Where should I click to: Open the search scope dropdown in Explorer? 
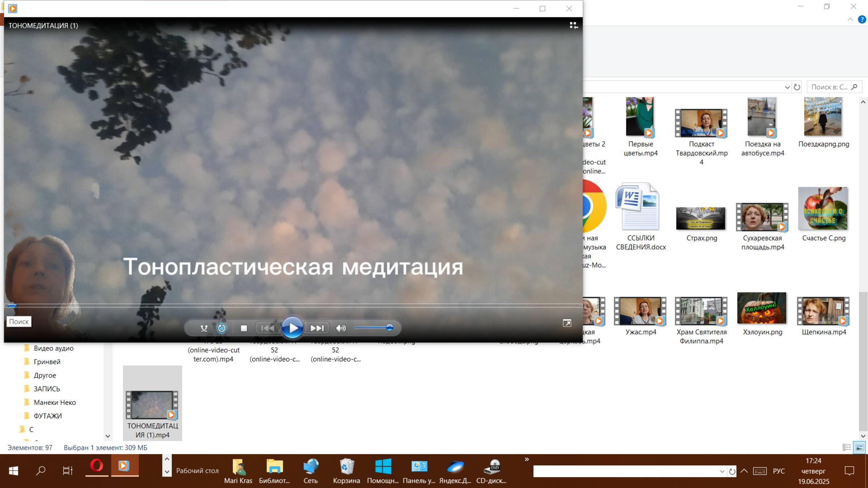pos(788,87)
